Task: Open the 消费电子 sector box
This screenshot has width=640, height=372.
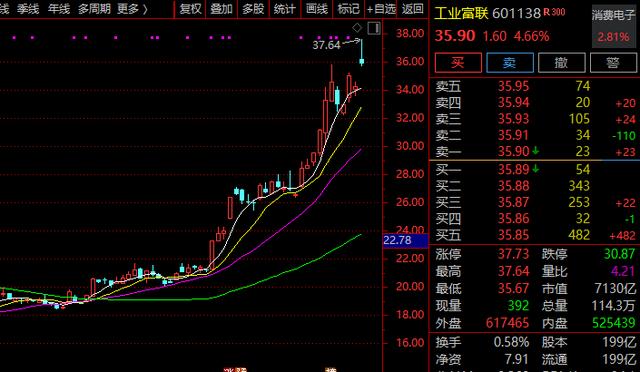Action: tap(613, 26)
